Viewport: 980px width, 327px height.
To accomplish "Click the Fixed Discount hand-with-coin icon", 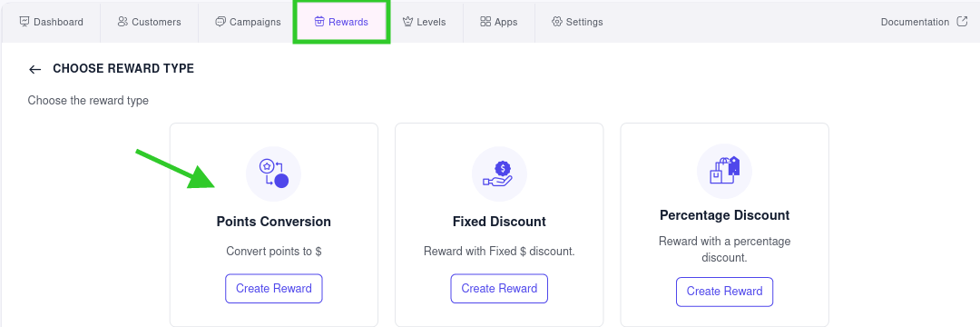I will click(x=499, y=173).
